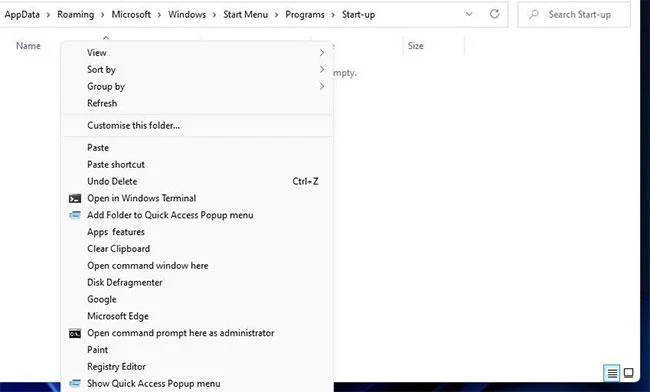Select the Google menu entry
The width and height of the screenshot is (650, 392).
click(197, 299)
